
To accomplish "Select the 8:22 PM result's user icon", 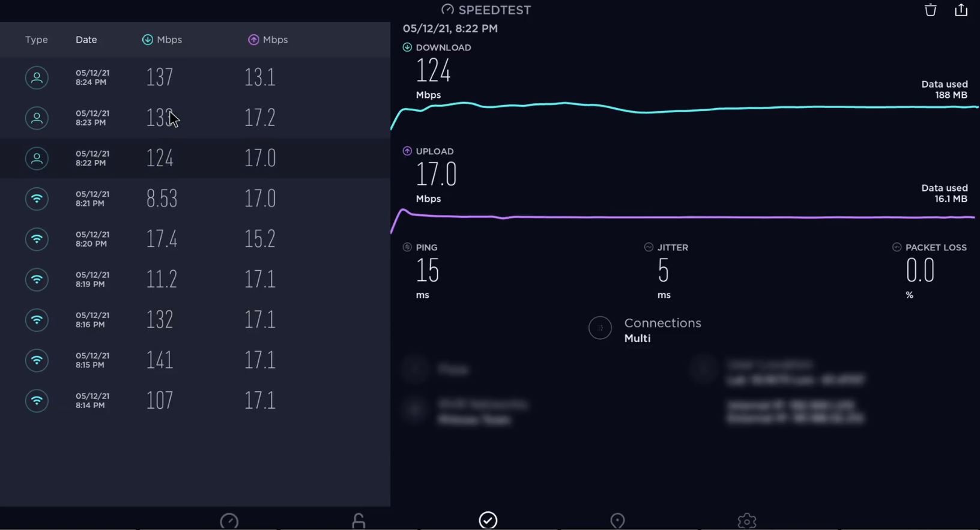I will [37, 158].
